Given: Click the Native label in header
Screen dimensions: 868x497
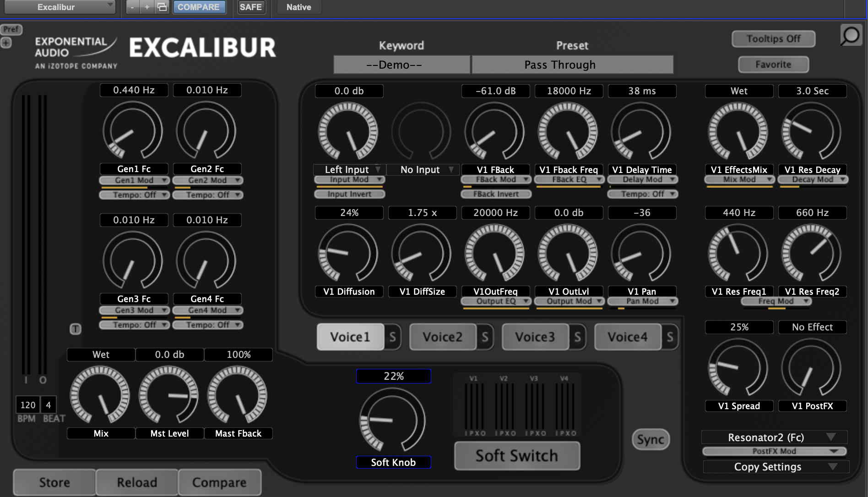Looking at the screenshot, I should coord(298,7).
